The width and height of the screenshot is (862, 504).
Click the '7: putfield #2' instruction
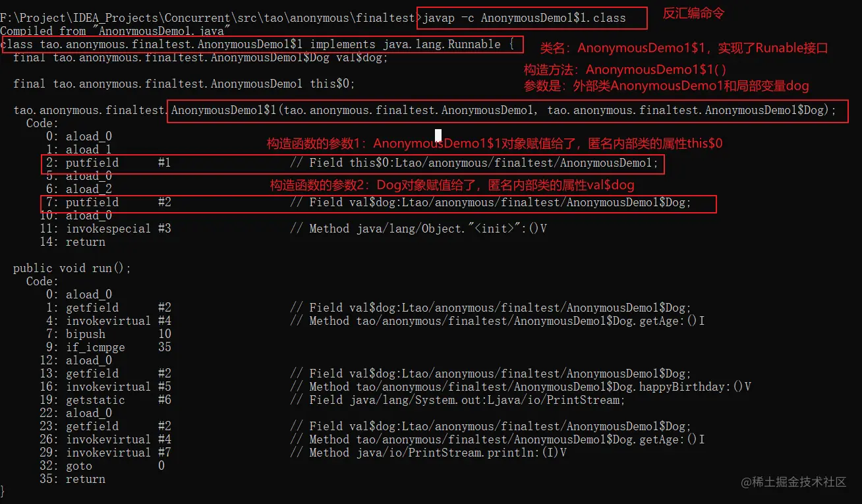coord(109,202)
